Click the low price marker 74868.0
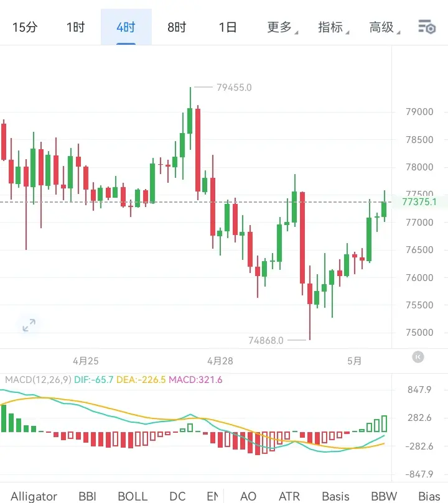448x503 pixels. tap(266, 340)
